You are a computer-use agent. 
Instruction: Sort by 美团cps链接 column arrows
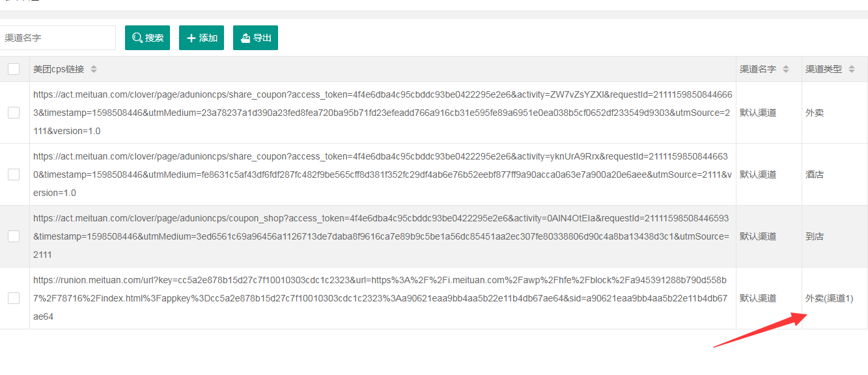coord(94,69)
